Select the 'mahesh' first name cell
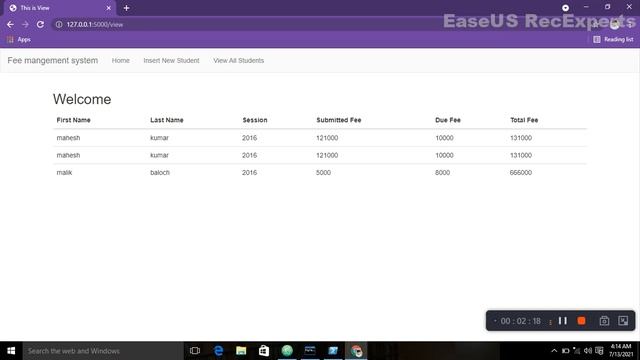Screen dimensions: 640x360 point(68,156)
